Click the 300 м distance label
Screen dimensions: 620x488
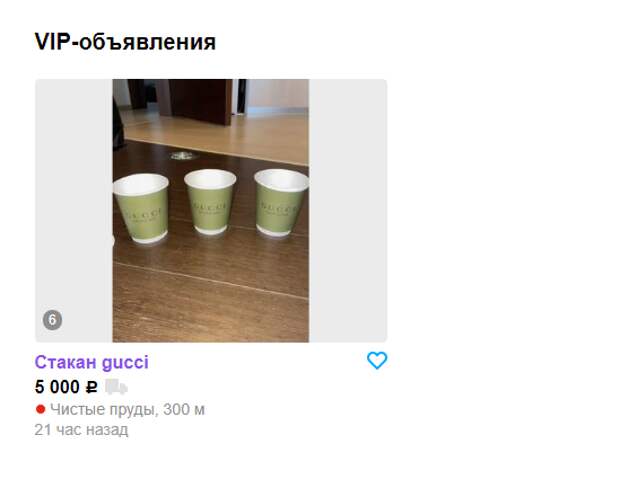point(184,409)
